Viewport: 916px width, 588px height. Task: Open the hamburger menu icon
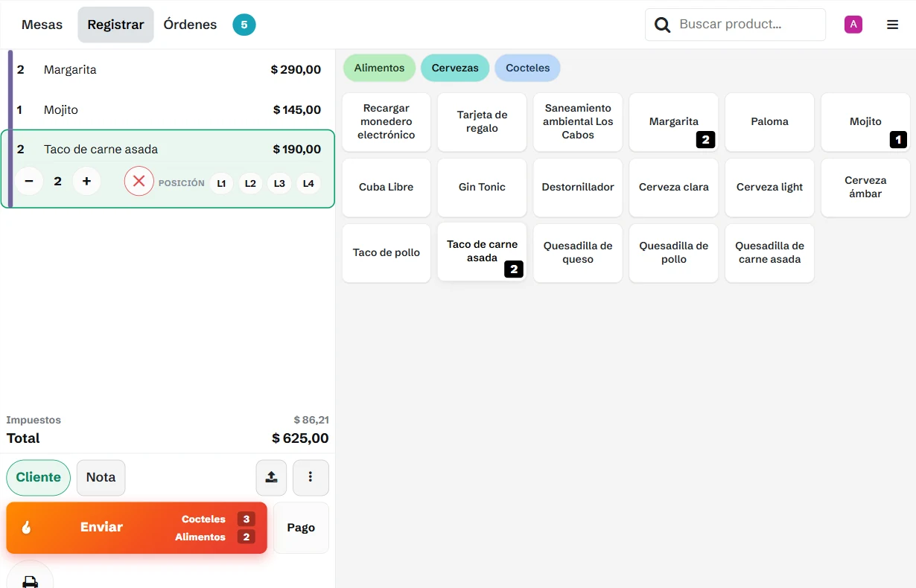pyautogui.click(x=892, y=25)
